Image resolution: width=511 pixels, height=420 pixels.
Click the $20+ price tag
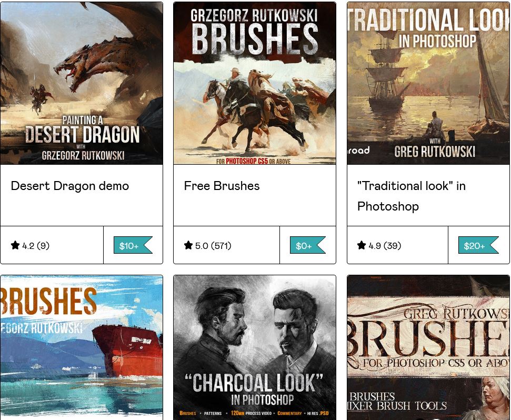pyautogui.click(x=478, y=245)
